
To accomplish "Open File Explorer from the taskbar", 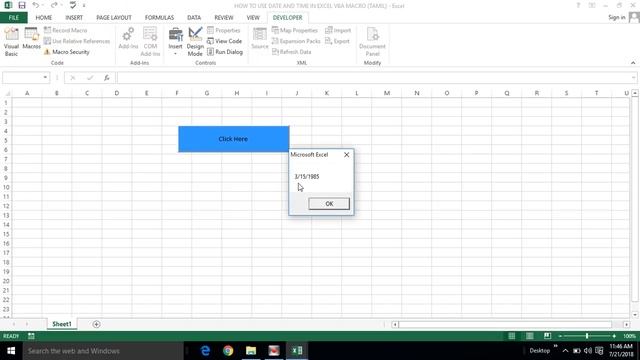I will [251, 351].
